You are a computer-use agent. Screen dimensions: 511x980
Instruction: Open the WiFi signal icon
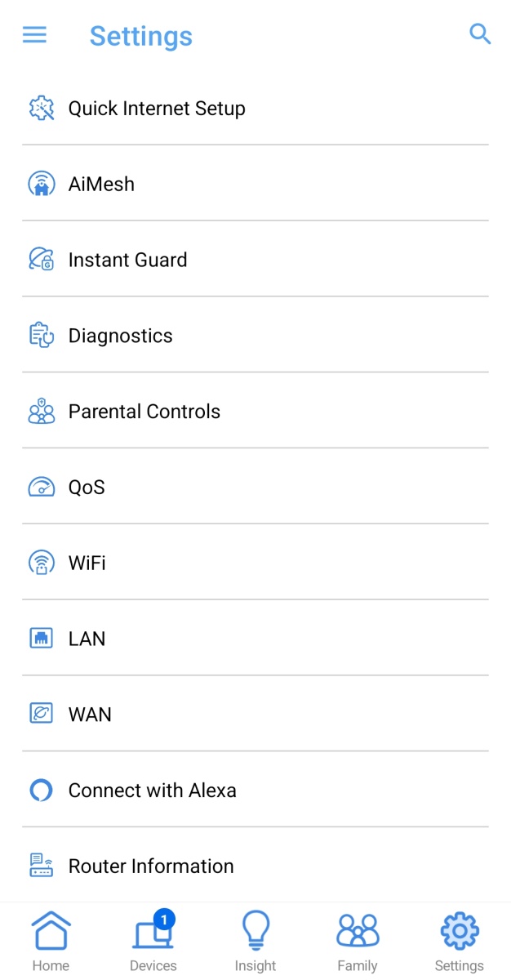tap(41, 562)
